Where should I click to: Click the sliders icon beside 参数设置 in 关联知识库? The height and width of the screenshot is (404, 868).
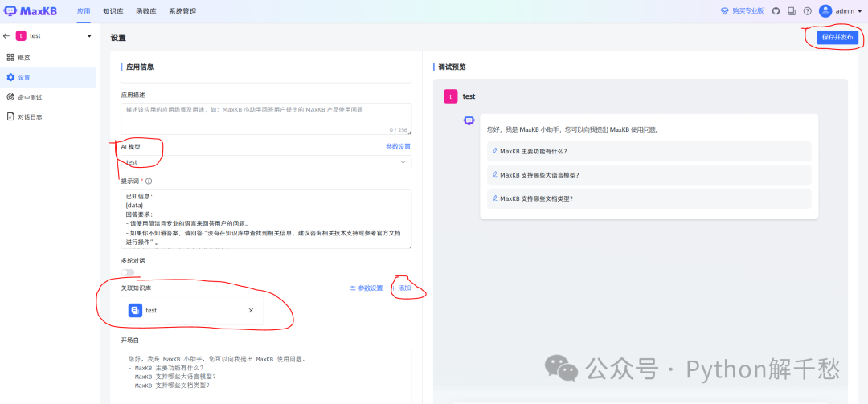point(353,288)
